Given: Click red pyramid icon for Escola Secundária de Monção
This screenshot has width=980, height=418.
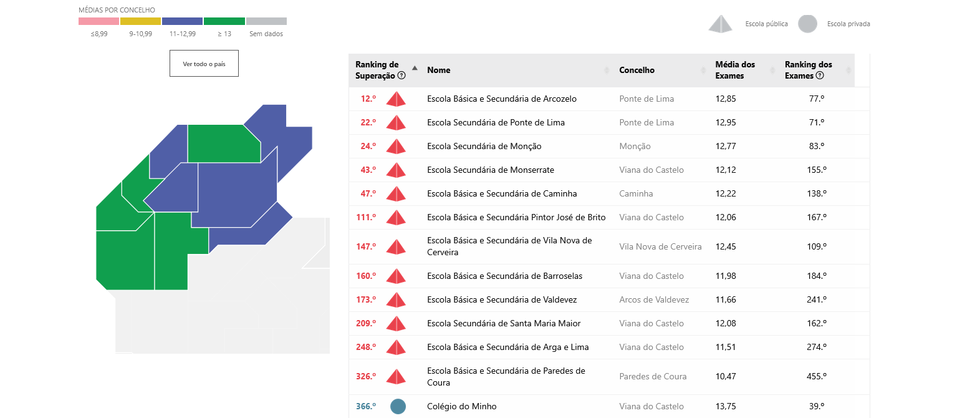Looking at the screenshot, I should (396, 147).
